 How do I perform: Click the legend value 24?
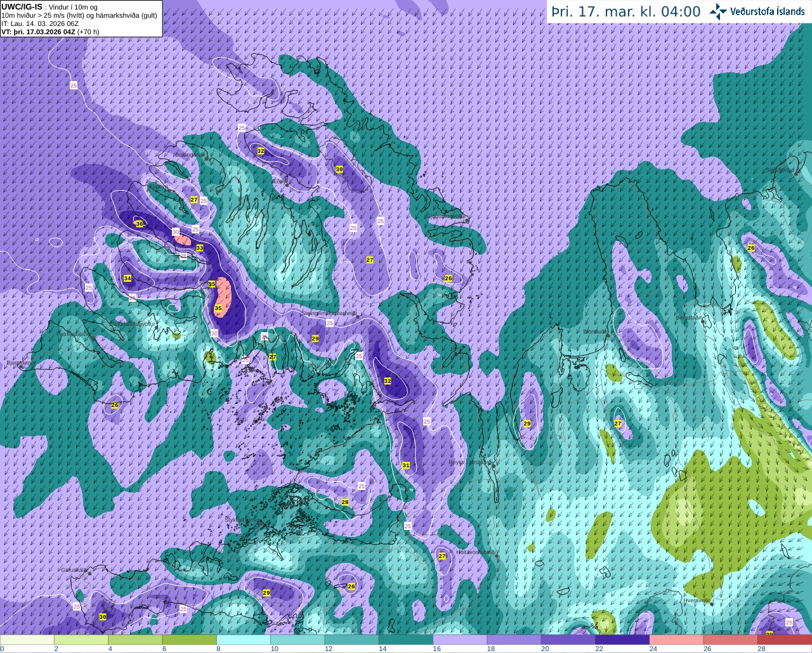[653, 649]
